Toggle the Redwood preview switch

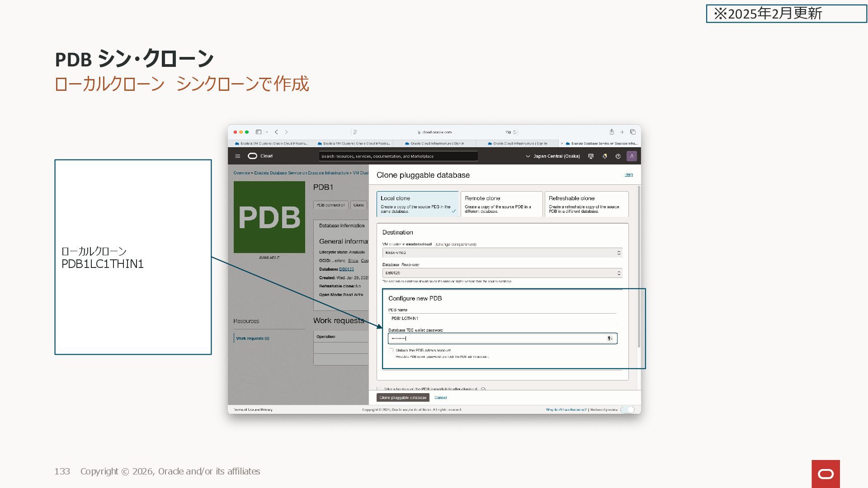627,410
